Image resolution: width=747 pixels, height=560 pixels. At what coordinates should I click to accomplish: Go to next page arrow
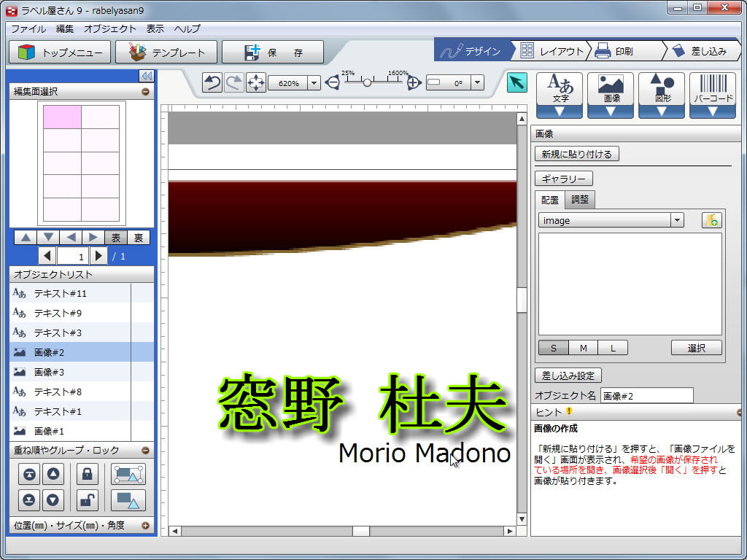click(x=98, y=256)
